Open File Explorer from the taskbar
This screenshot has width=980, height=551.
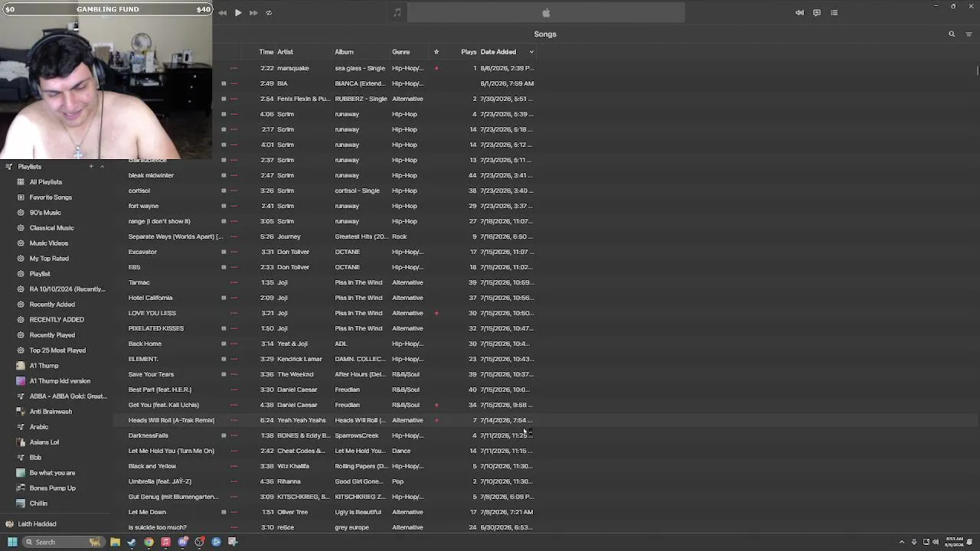pyautogui.click(x=115, y=542)
